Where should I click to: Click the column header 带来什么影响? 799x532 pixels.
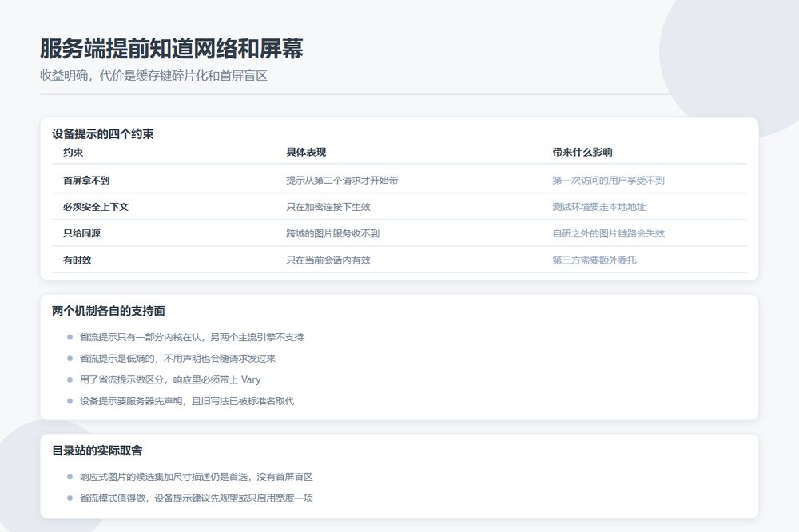pyautogui.click(x=582, y=152)
